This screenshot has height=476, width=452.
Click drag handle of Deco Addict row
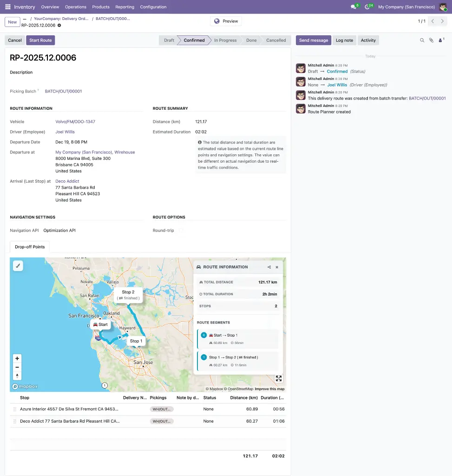click(x=15, y=421)
